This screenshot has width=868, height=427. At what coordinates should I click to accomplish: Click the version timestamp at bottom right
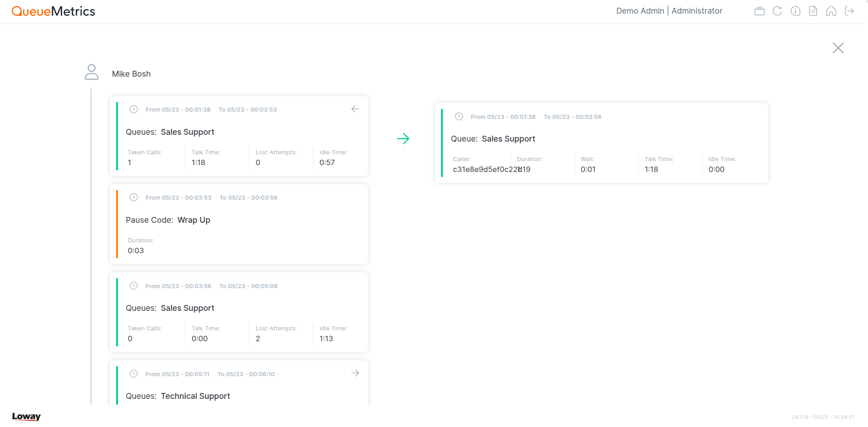[823, 416]
